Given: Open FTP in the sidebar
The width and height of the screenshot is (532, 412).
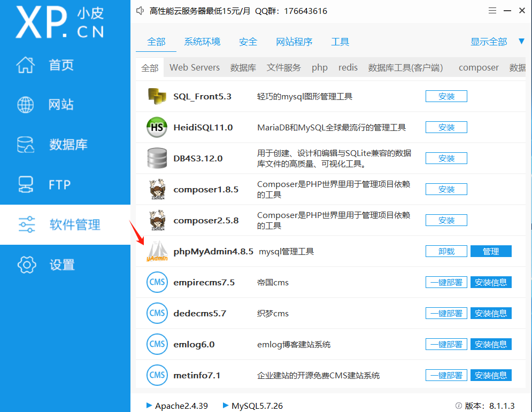Looking at the screenshot, I should [x=60, y=185].
